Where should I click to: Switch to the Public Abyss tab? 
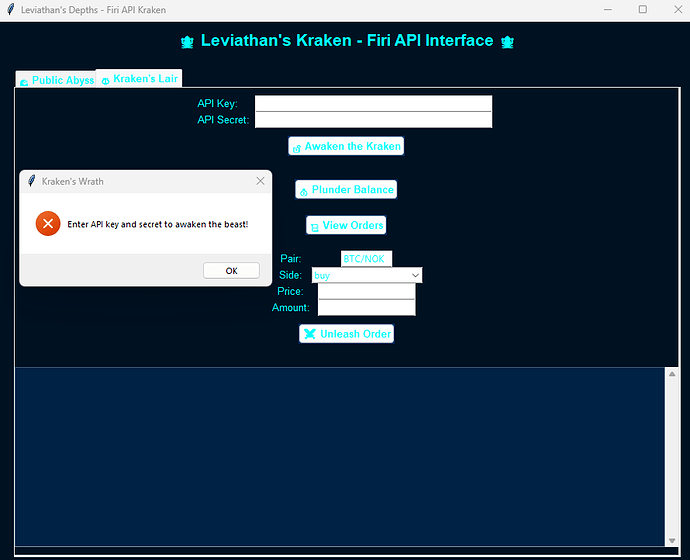pyautogui.click(x=56, y=80)
